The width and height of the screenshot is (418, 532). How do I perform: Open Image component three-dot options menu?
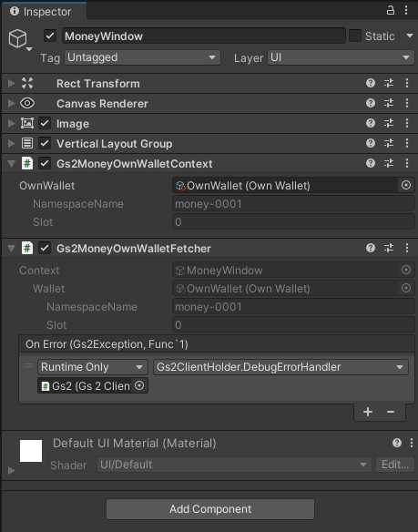pyautogui.click(x=407, y=123)
